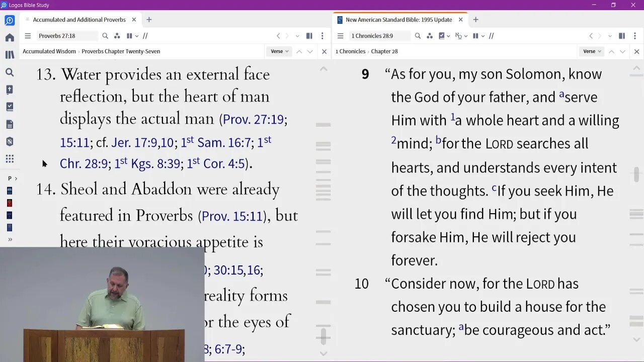Click 1 Chronicles breadcrumb
Image resolution: width=644 pixels, height=362 pixels.
coord(350,51)
